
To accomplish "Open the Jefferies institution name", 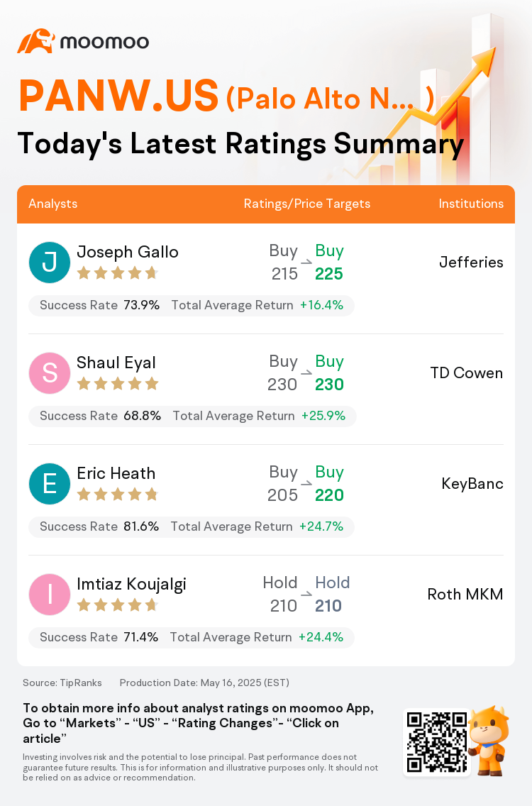I will pyautogui.click(x=471, y=262).
